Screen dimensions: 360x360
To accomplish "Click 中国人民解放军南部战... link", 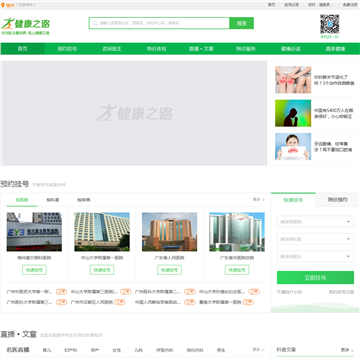I will click(158, 302).
